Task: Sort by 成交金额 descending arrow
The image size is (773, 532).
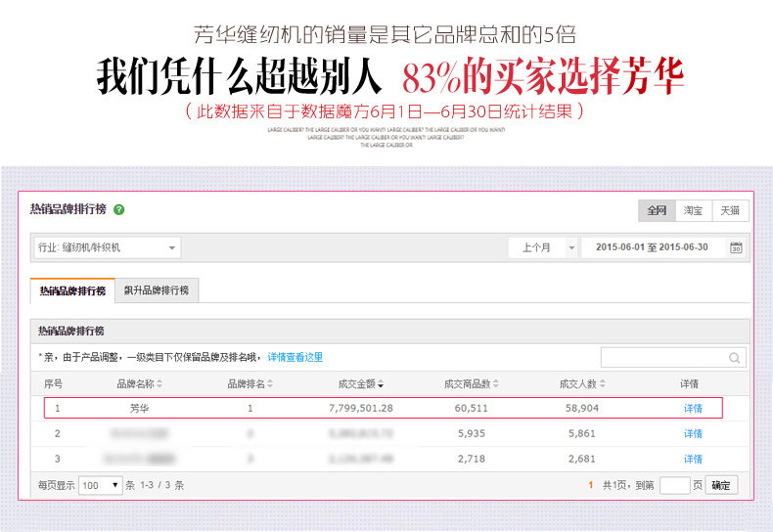Action: click(x=380, y=384)
